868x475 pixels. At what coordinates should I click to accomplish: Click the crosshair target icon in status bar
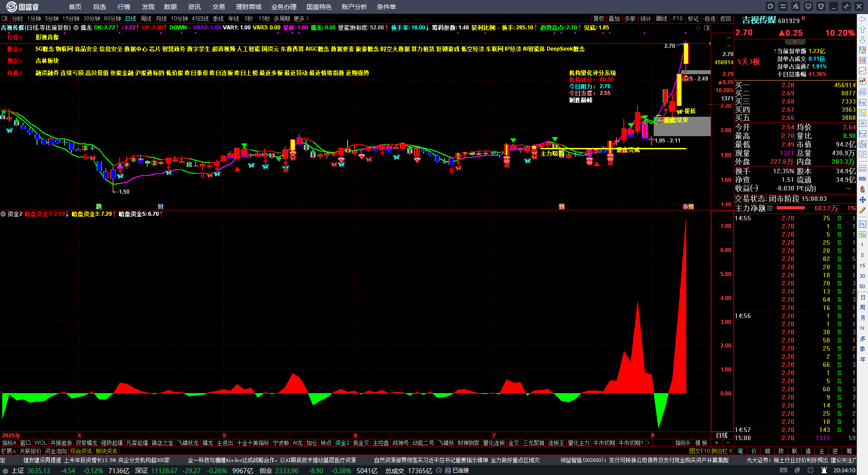pos(811,470)
